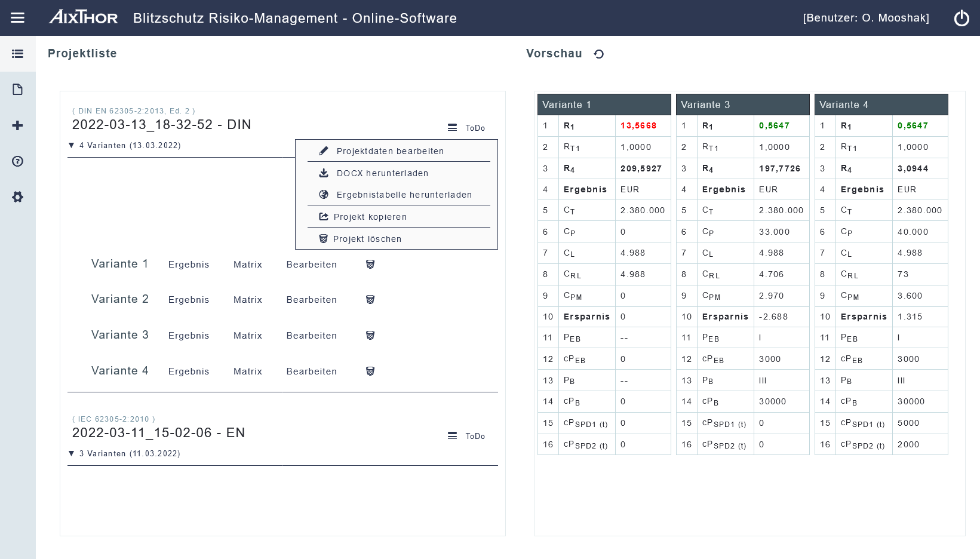Open ToDo menu of EN project
Screen dimensions: 980x559
tap(466, 436)
